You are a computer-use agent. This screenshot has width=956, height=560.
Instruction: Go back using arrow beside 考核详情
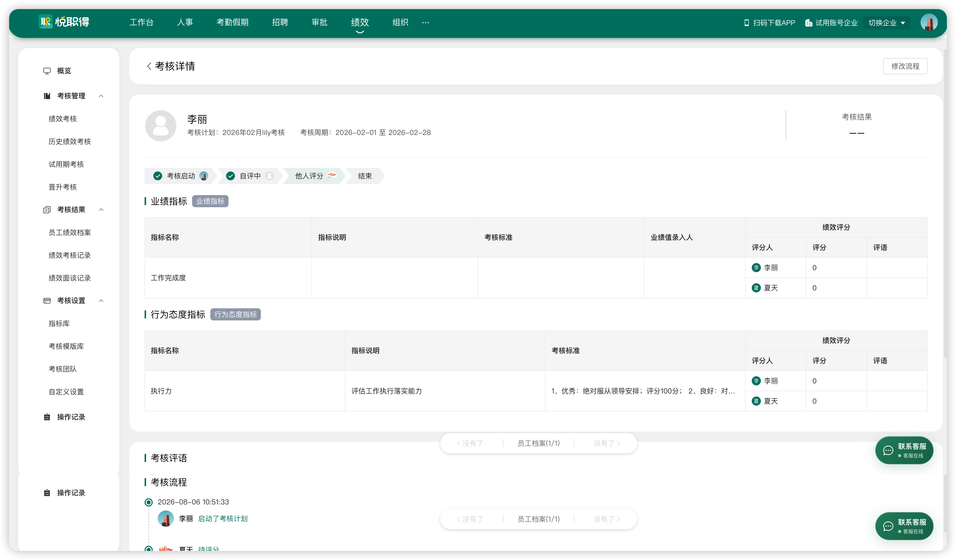tap(149, 66)
